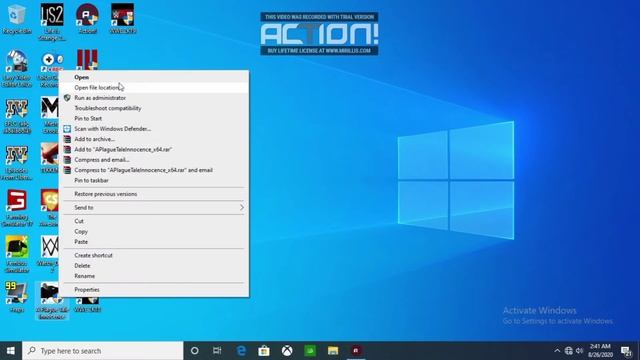The height and width of the screenshot is (360, 640).
Task: Launch the Action! desktop shortcut
Action: pos(87,19)
